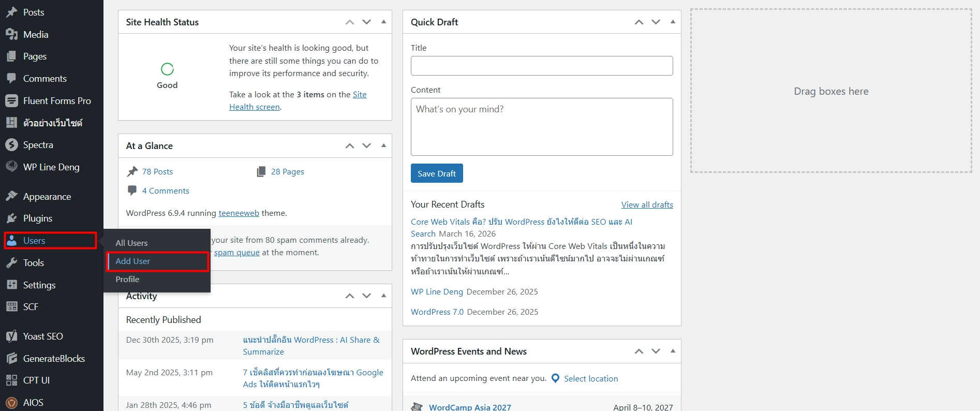Move Activity box down
The width and height of the screenshot is (980, 411).
(367, 296)
